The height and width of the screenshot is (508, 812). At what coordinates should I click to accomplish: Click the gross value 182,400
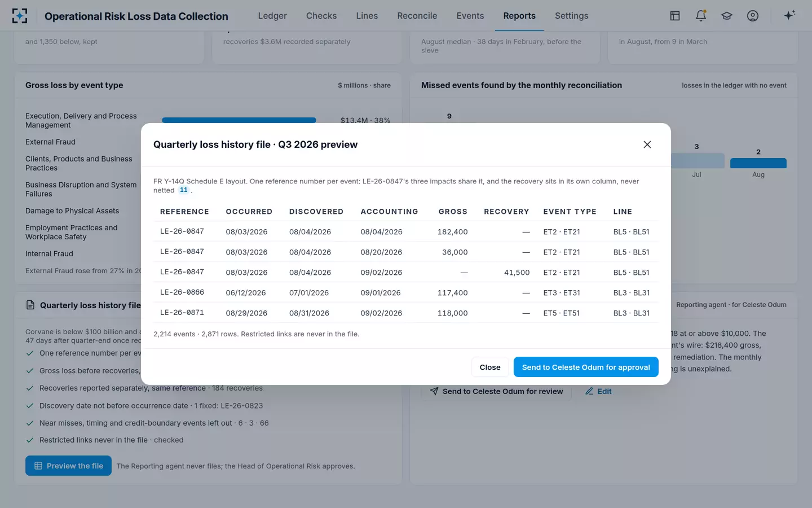click(452, 232)
